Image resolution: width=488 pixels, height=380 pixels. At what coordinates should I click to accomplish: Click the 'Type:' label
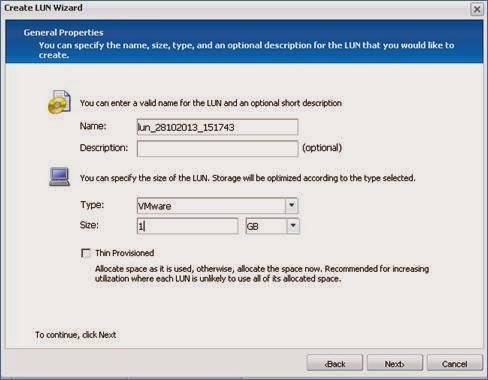click(x=92, y=204)
